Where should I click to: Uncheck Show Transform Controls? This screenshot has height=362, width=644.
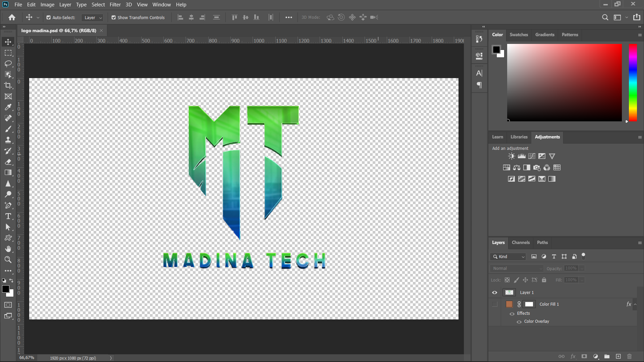pos(114,17)
